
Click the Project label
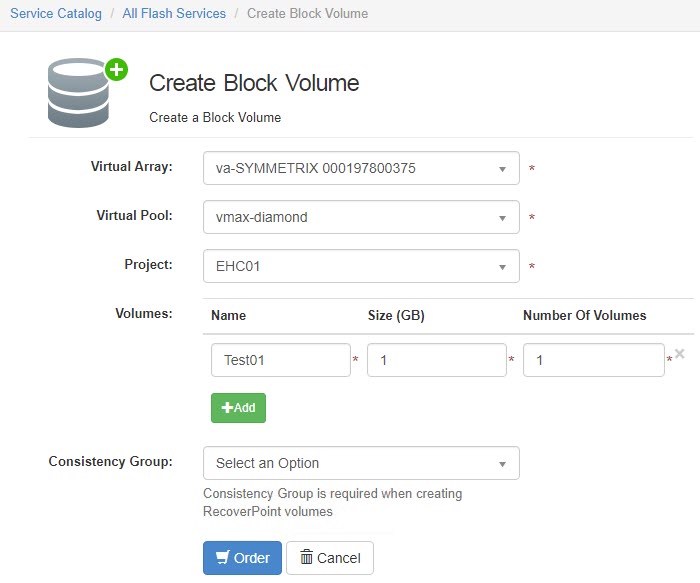click(148, 265)
